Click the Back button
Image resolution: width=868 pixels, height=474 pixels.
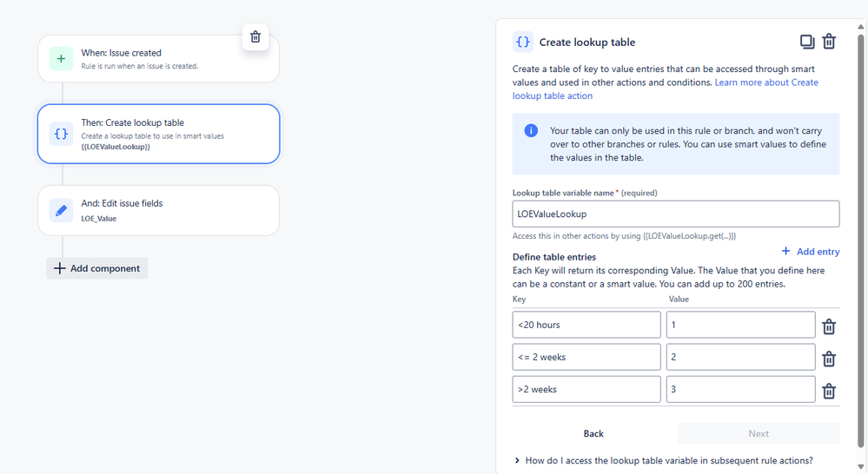pyautogui.click(x=593, y=433)
